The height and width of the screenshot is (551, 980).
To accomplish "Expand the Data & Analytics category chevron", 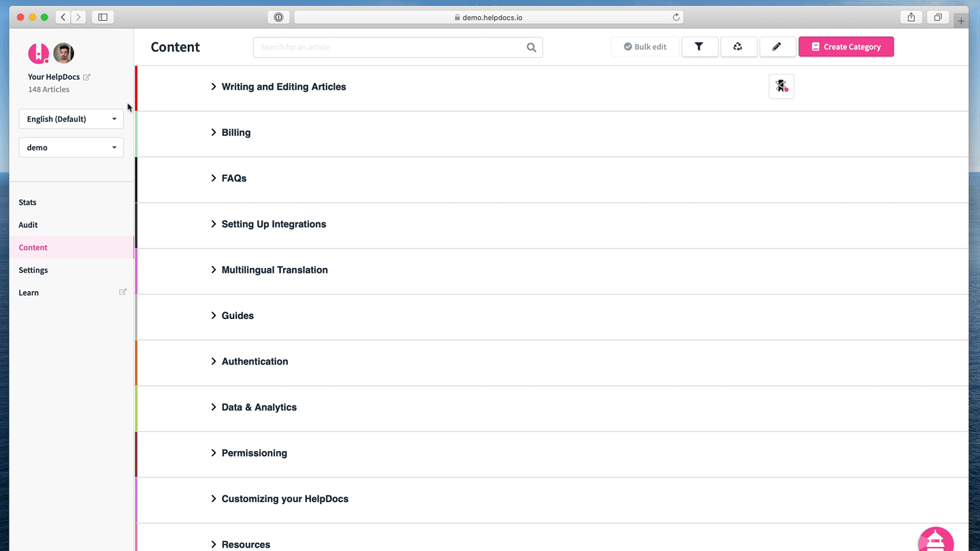I will 214,407.
